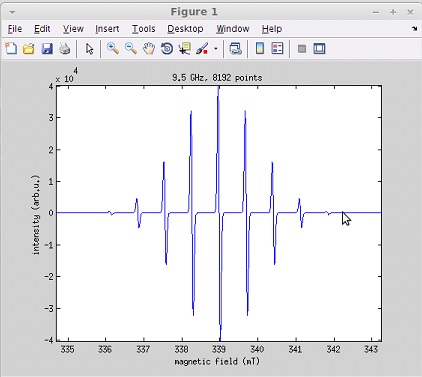The image size is (422, 377).
Task: Select the Rotate 3D tool
Action: [x=167, y=49]
